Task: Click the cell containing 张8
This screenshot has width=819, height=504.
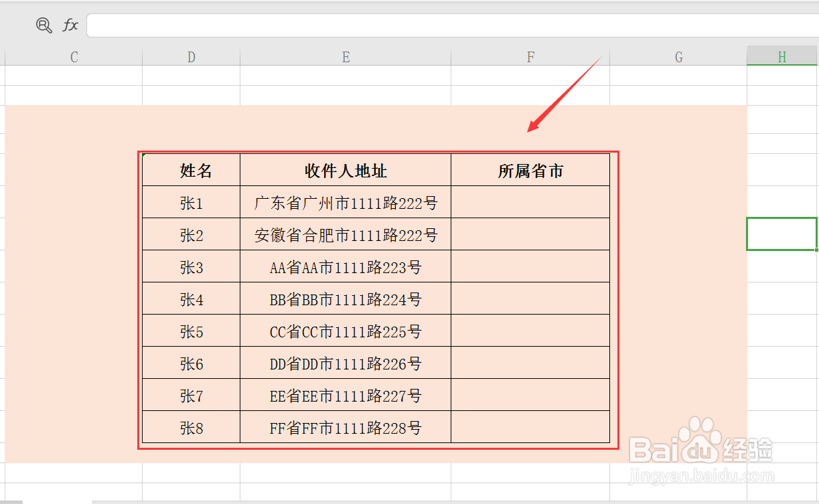Action: pyautogui.click(x=191, y=427)
